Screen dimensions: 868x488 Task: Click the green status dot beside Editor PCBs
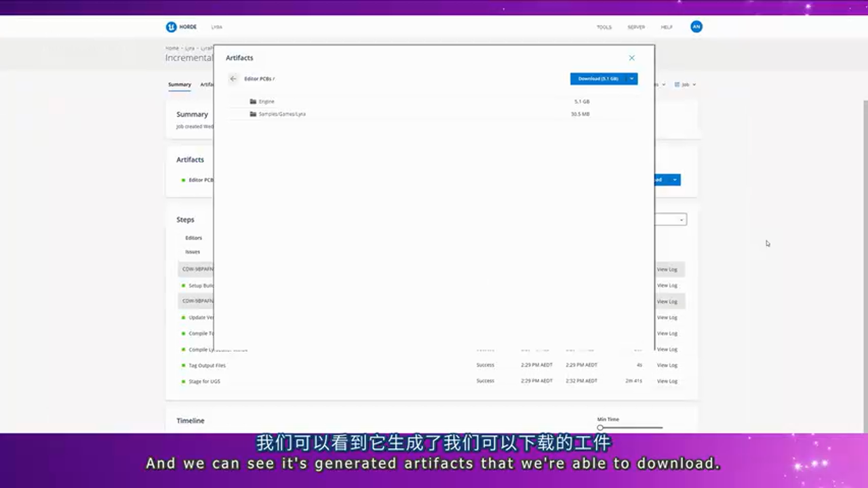coord(183,180)
